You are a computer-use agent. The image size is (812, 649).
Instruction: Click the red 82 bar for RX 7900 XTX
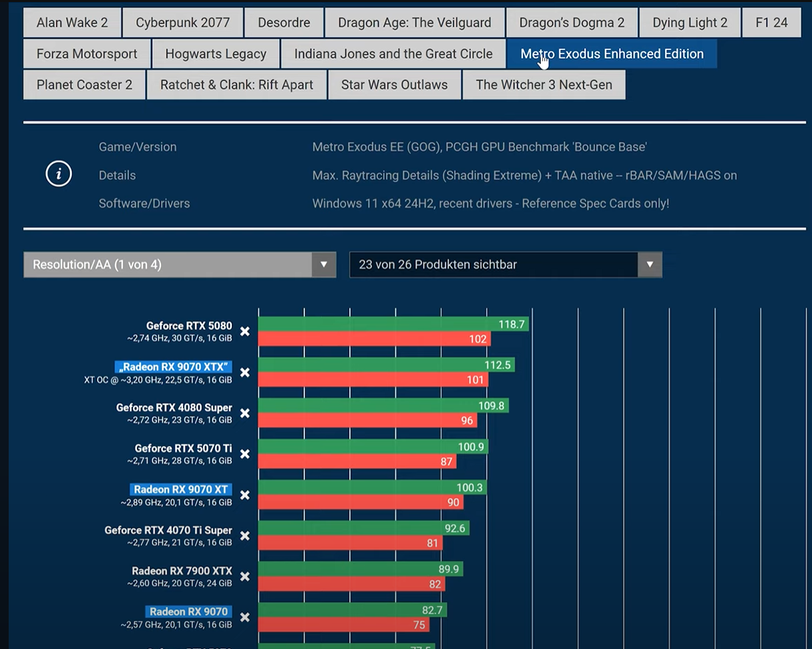point(352,584)
